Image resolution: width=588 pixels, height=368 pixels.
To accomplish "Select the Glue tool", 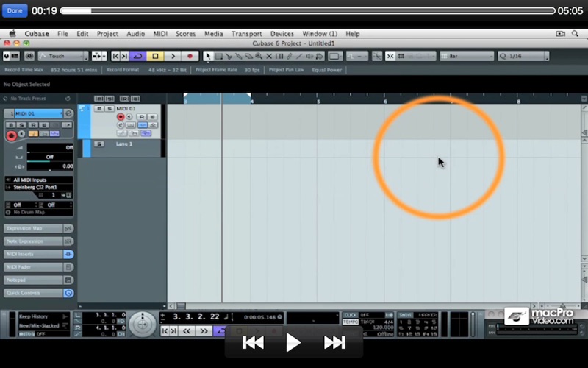I will [x=239, y=57].
